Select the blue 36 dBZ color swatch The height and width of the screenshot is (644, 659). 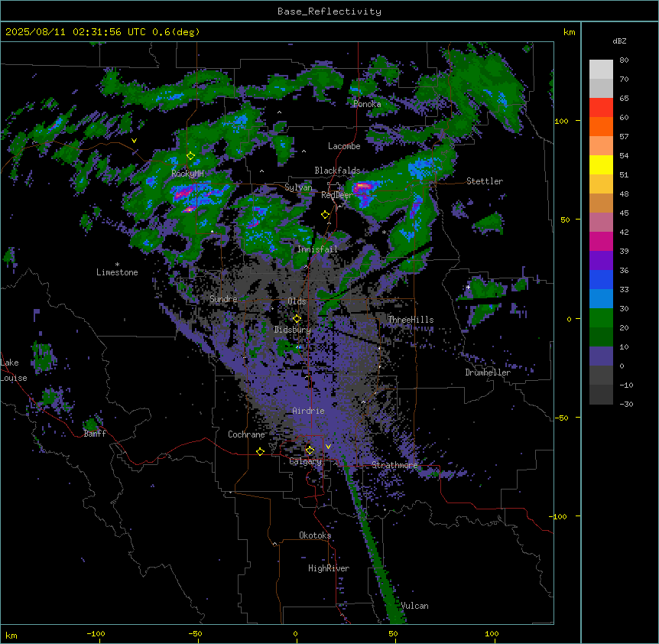point(601,279)
